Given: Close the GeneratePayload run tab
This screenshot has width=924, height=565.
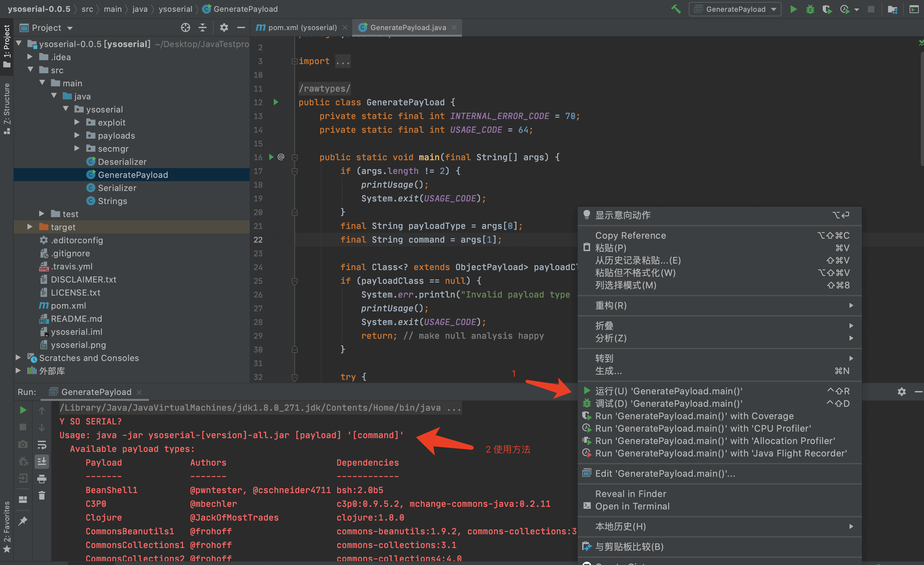Looking at the screenshot, I should [139, 392].
